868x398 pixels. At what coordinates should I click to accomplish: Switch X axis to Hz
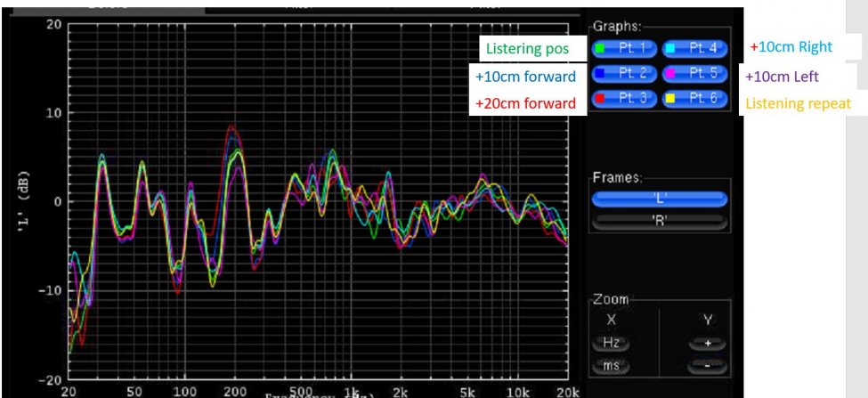611,343
